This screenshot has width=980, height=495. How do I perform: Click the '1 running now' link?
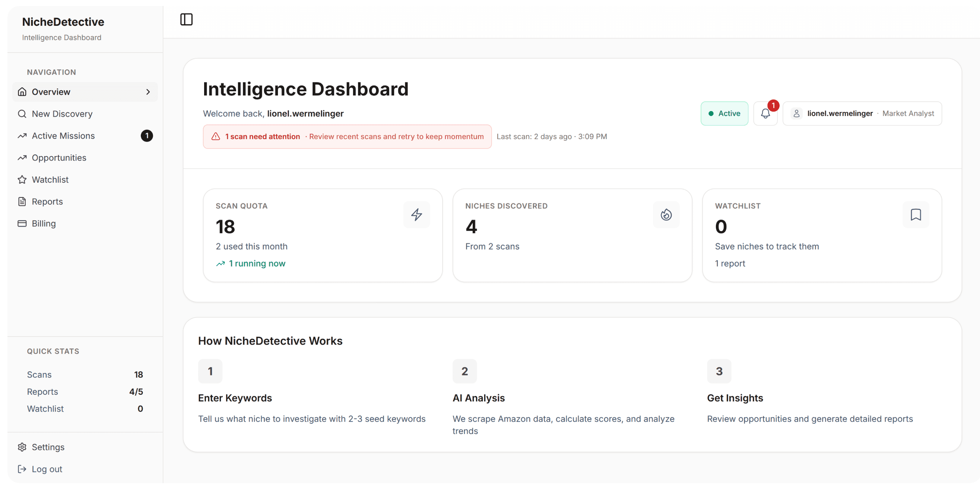[x=256, y=264]
